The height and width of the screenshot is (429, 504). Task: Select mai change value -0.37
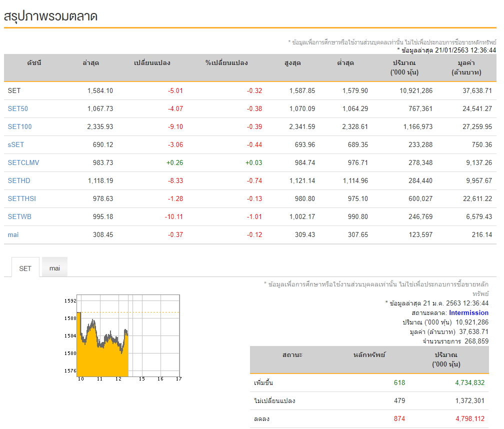pos(175,234)
